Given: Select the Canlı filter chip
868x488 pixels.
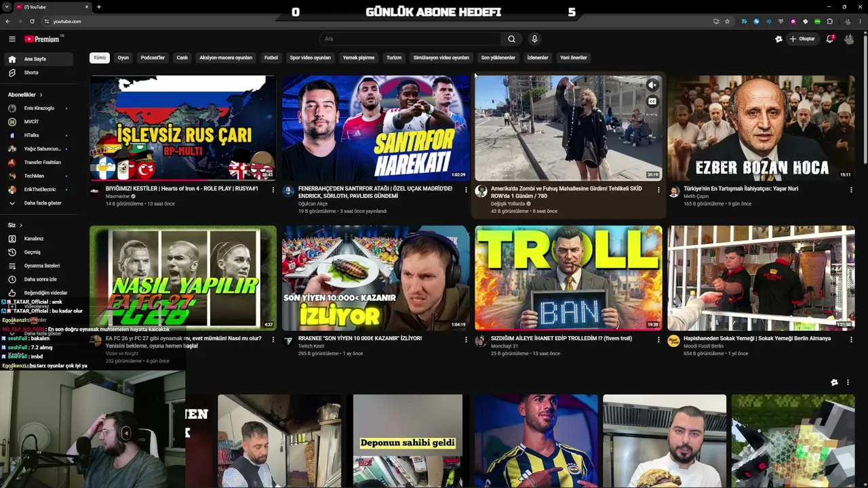Looking at the screenshot, I should click(182, 58).
